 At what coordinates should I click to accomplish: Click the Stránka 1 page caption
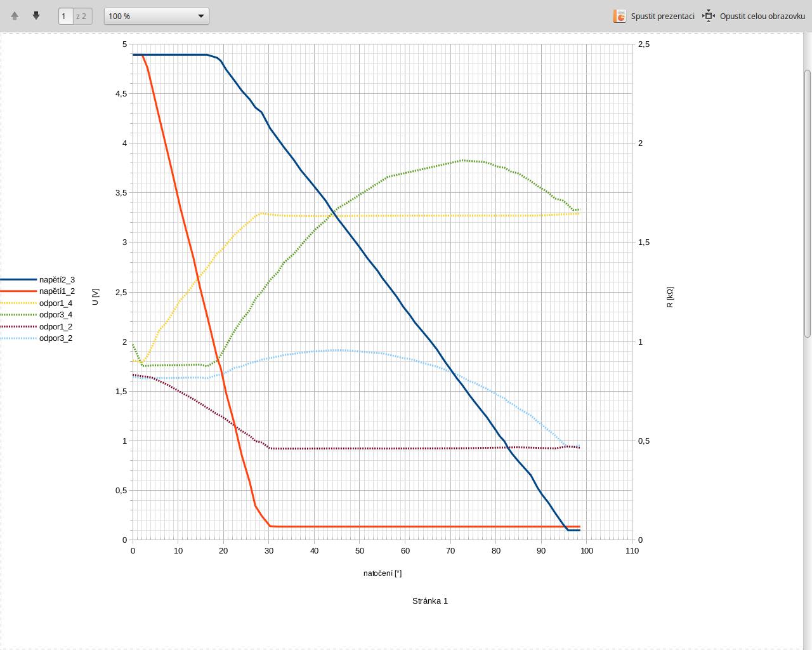[430, 601]
